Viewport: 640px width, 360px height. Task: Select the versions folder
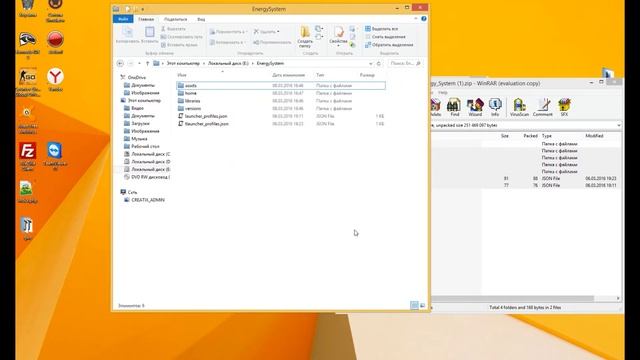click(x=281, y=109)
